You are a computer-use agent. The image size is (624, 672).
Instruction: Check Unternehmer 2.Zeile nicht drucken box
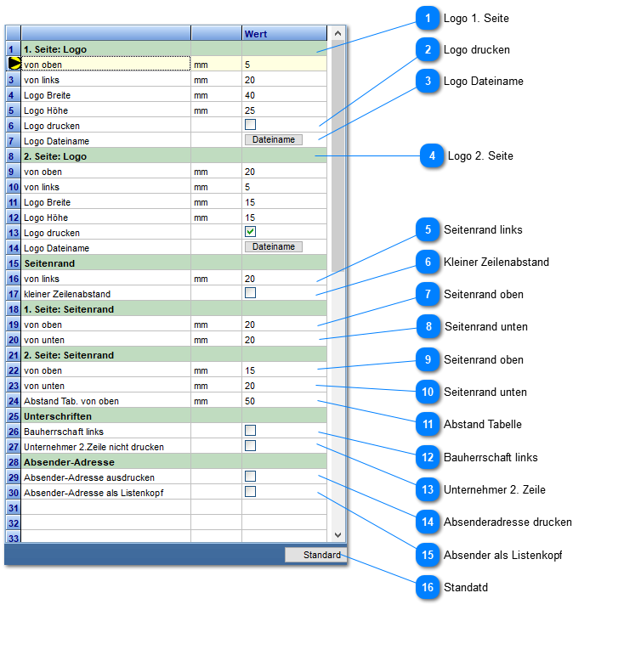(x=250, y=446)
